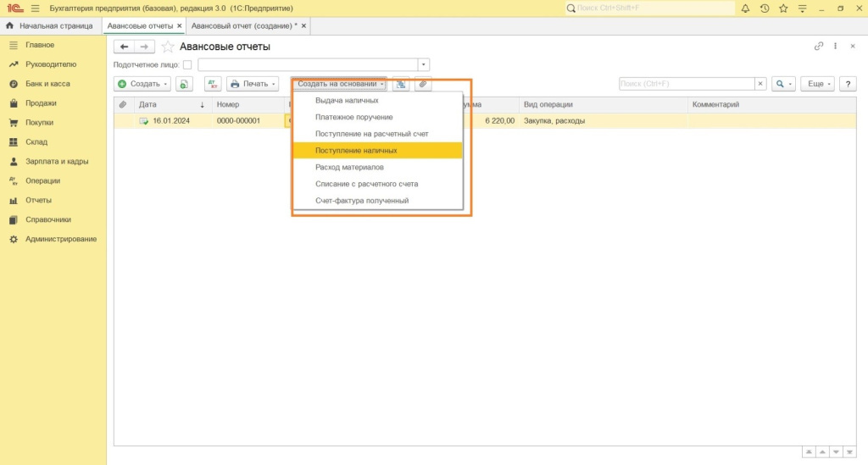The width and height of the screenshot is (868, 465).
Task: Show Дт/Кт postings for document
Action: pyautogui.click(x=213, y=84)
